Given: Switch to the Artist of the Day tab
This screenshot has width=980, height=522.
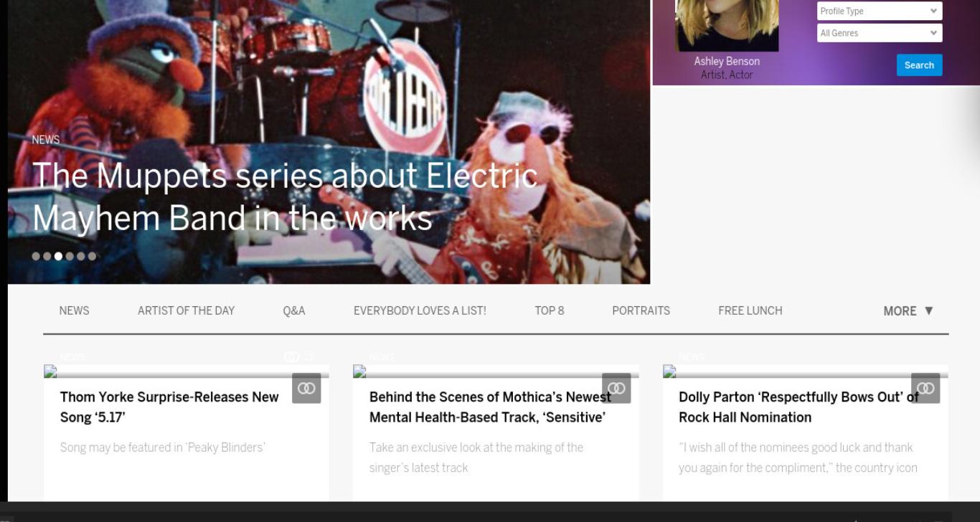Looking at the screenshot, I should [x=186, y=310].
